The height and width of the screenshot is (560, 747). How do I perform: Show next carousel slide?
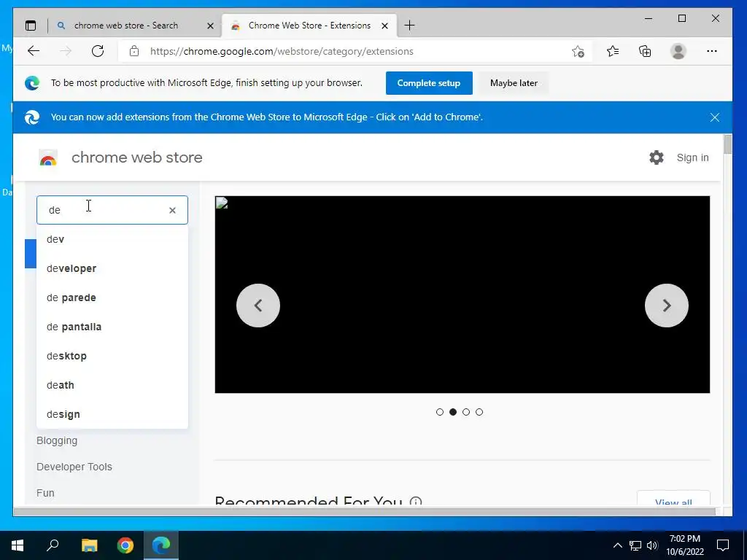(667, 306)
